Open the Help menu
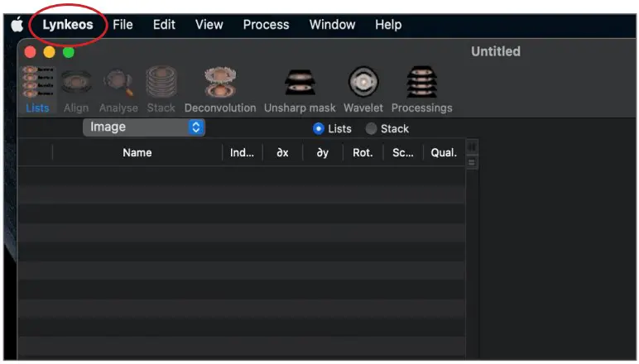Viewport: 639px width, 364px height. [388, 25]
